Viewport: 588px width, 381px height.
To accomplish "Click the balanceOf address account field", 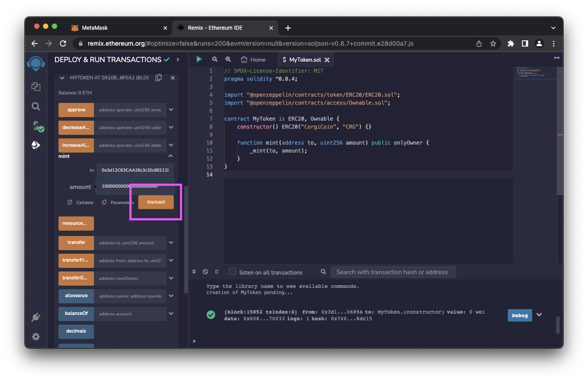I will 130,314.
